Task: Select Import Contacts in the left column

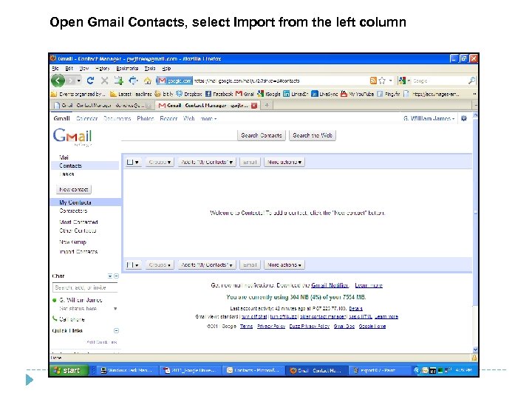Action: click(78, 251)
